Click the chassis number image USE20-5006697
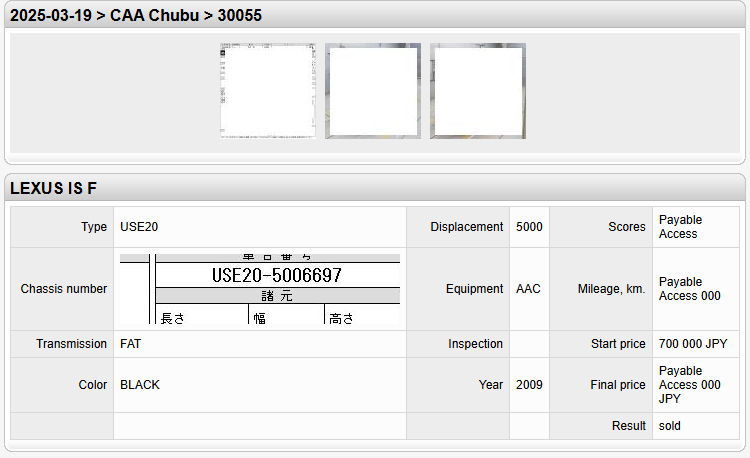Image resolution: width=750 pixels, height=458 pixels. tap(260, 289)
